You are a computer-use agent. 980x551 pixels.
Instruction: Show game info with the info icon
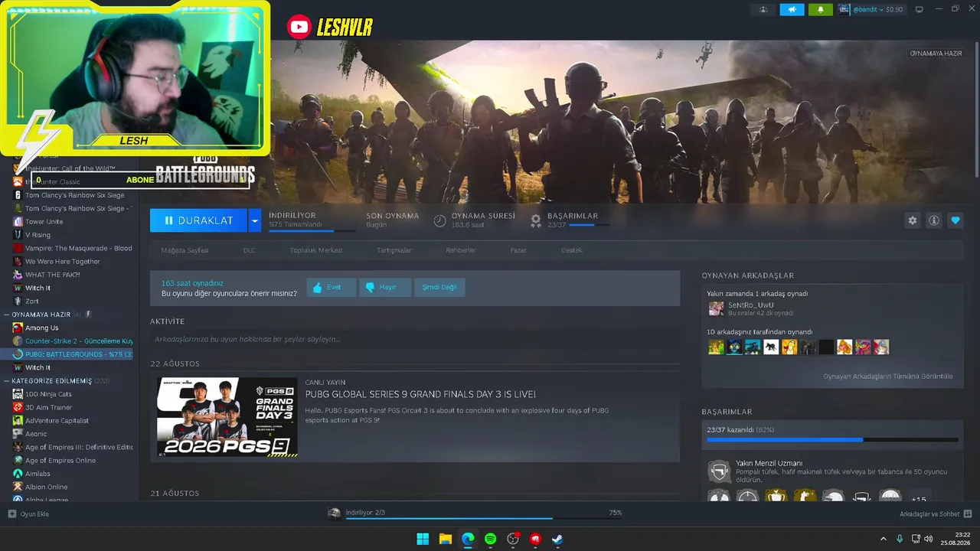click(x=933, y=220)
